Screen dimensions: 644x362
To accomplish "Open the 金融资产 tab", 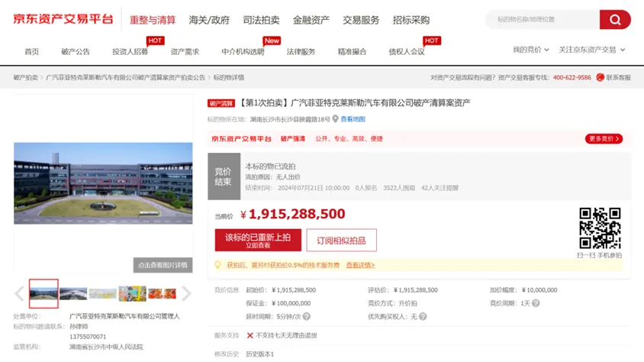I will coord(311,20).
